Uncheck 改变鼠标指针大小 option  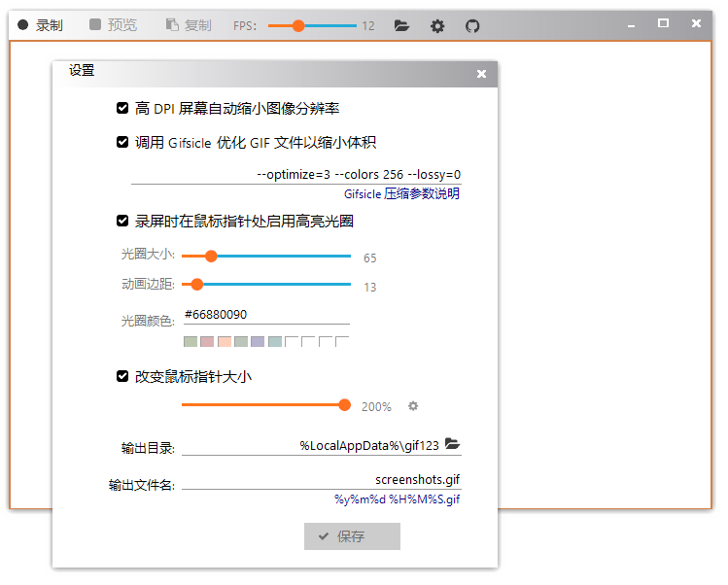pos(122,376)
